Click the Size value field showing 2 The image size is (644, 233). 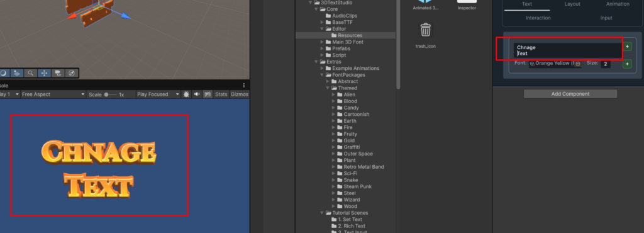click(x=606, y=64)
